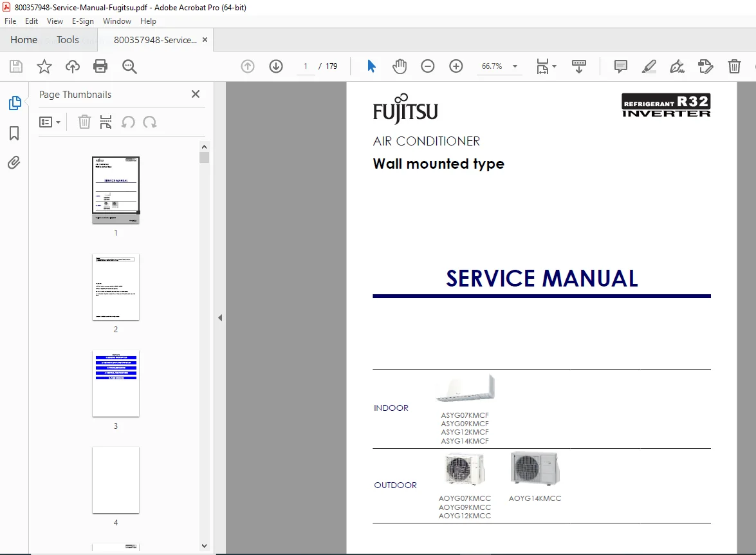Click the thumbnails scrollbar thumb
The width and height of the screenshot is (756, 555).
[x=205, y=157]
